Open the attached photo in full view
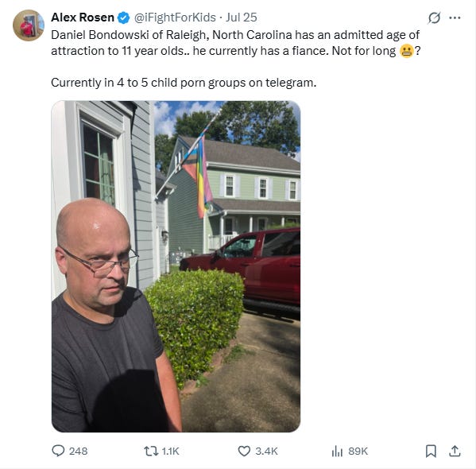The image size is (476, 469). point(176,266)
